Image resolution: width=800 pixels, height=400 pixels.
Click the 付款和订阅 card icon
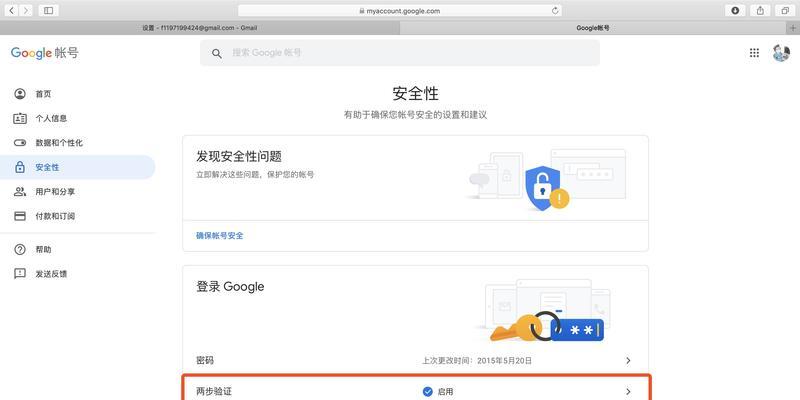20,216
